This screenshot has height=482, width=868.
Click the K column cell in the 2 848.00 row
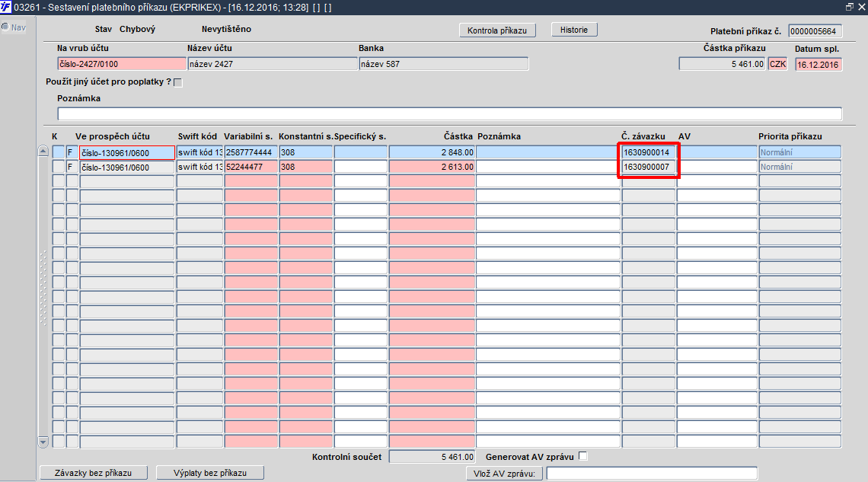tap(58, 152)
